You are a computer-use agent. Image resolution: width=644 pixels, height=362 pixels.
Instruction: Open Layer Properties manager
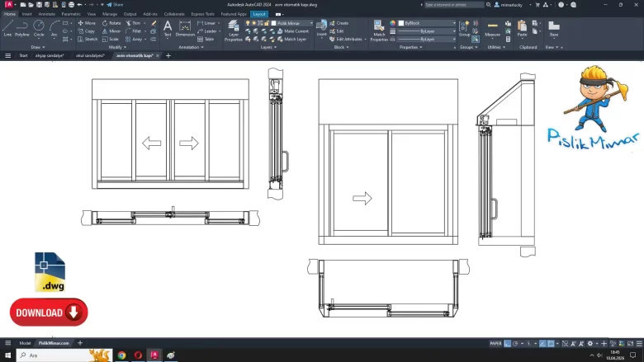pyautogui.click(x=234, y=30)
